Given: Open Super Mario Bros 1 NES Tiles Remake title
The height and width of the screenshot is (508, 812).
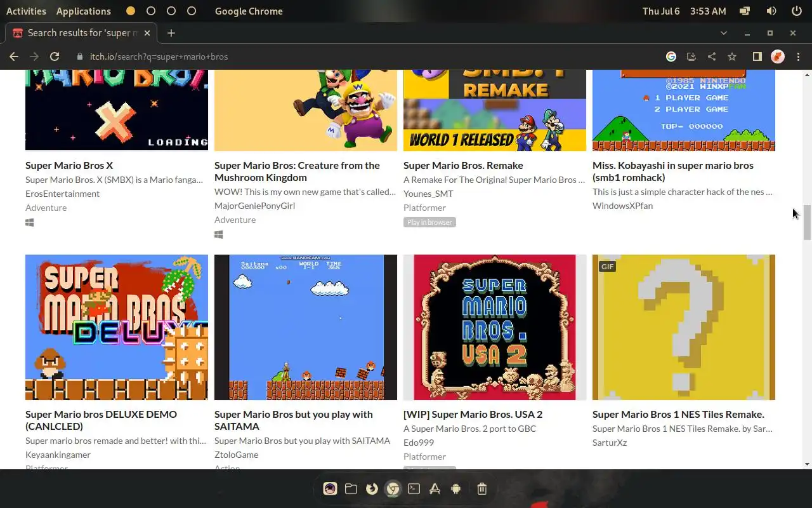Looking at the screenshot, I should point(678,414).
